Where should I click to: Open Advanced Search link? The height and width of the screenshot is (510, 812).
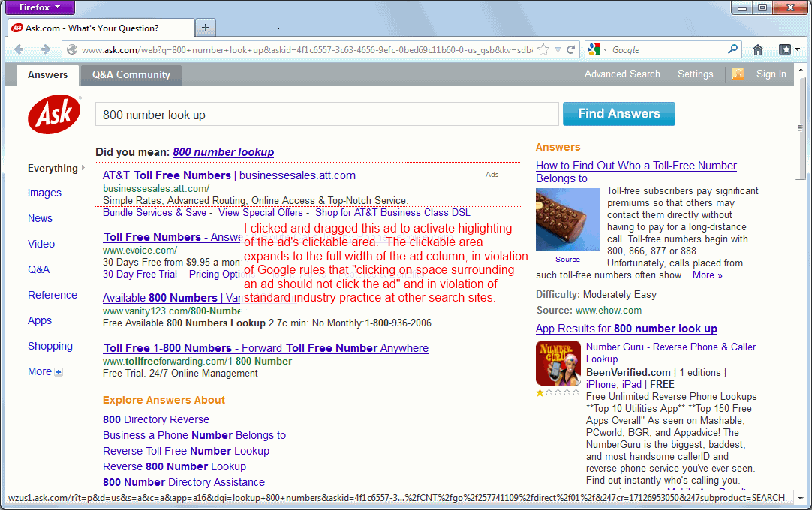[x=622, y=74]
